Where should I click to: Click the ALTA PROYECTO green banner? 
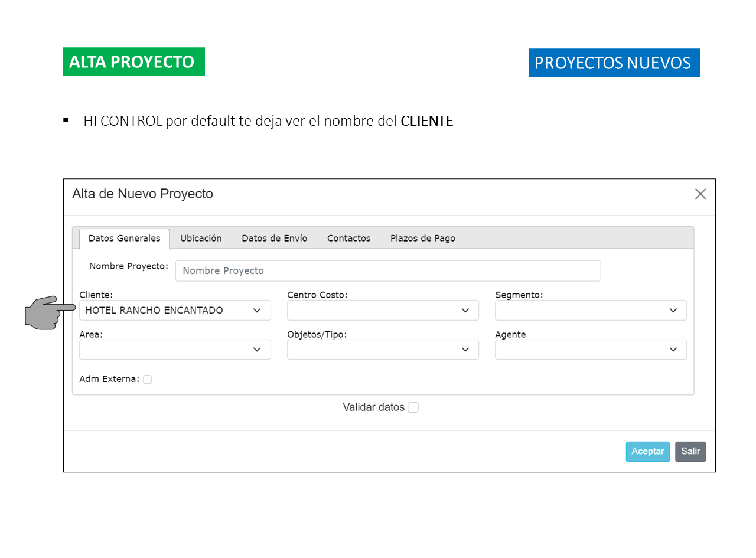point(134,62)
